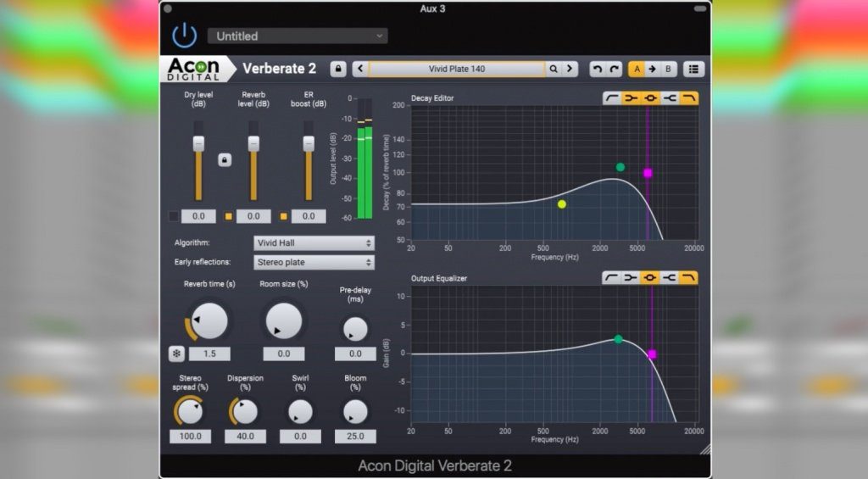Select the magenta square node in Decay Editor
This screenshot has height=479, width=868.
click(648, 173)
